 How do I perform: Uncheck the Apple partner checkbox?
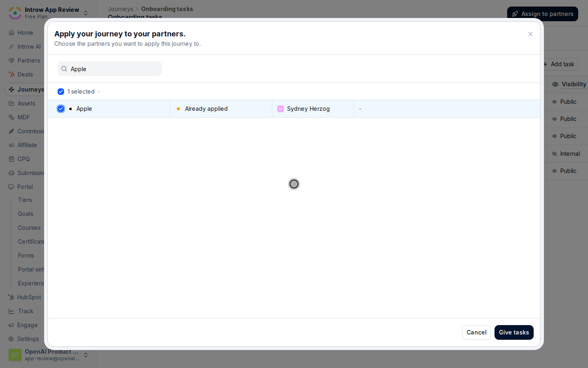click(x=61, y=109)
